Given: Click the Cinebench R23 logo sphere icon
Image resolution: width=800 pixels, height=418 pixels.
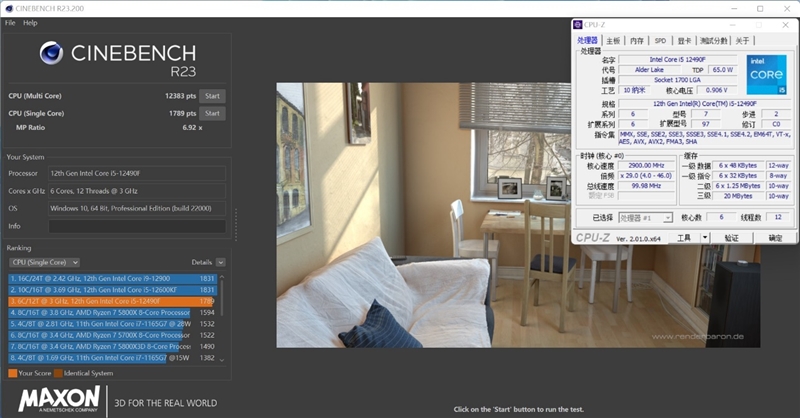Looking at the screenshot, I should (x=52, y=57).
